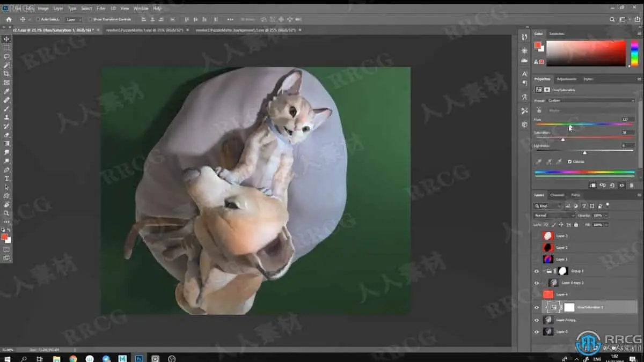This screenshot has width=644, height=362.
Task: Choose the Zoom tool in toolbar
Action: (6, 213)
